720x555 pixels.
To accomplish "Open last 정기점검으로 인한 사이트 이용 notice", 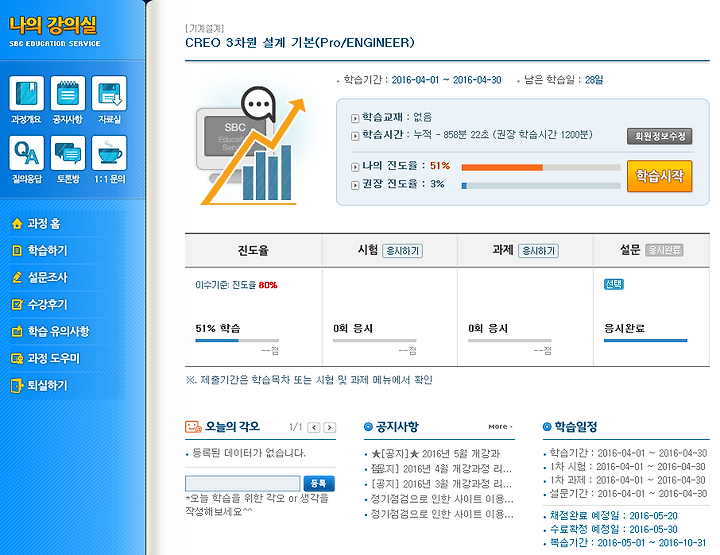I will coord(442,514).
